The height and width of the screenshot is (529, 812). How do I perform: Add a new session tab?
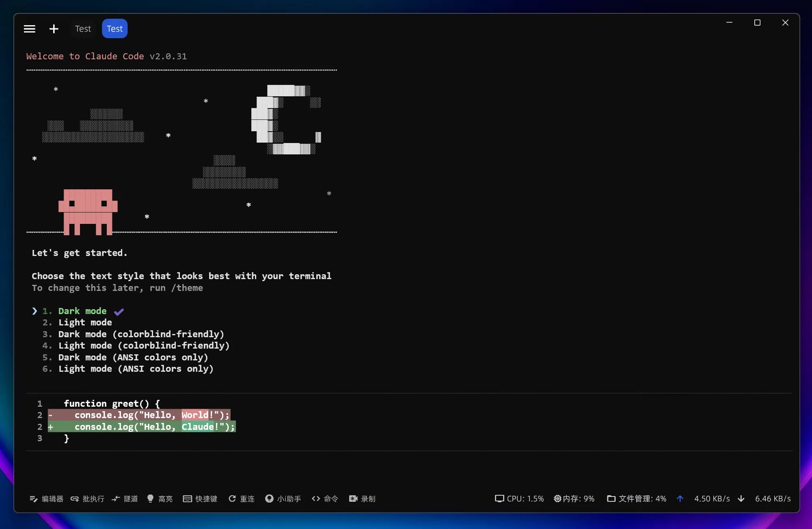54,29
